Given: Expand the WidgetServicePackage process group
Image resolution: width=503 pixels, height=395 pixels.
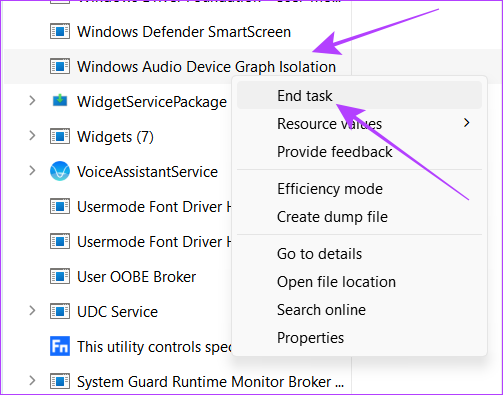Looking at the screenshot, I should click(x=32, y=100).
